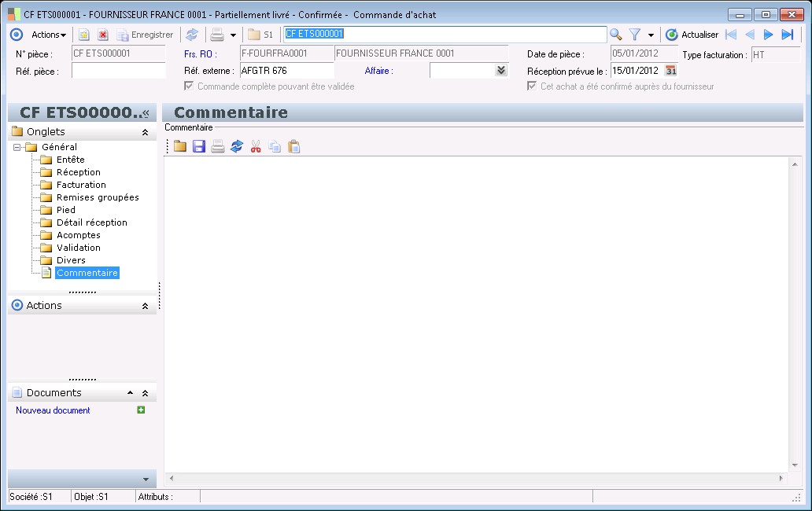Select the Facturation tree item

(81, 185)
